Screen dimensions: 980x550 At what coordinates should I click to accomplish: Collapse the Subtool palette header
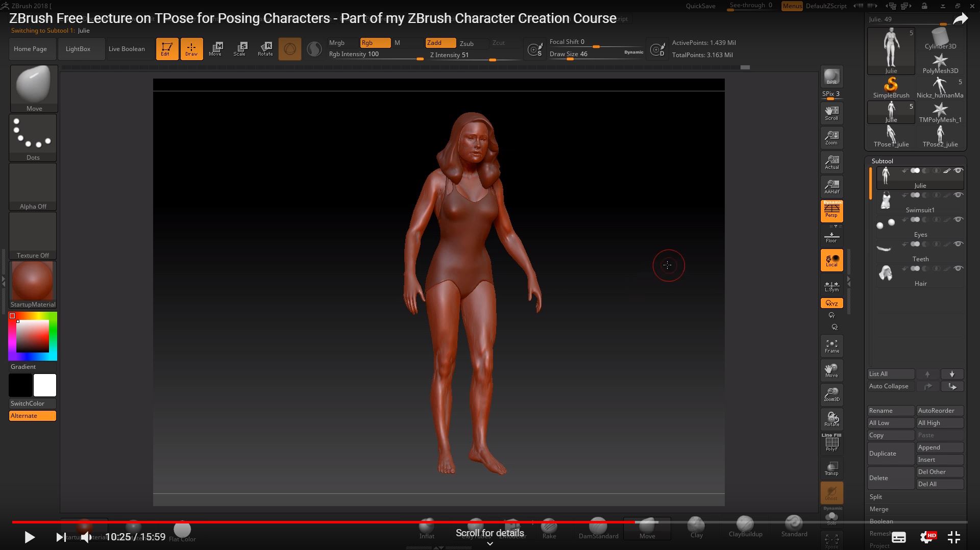tap(883, 161)
